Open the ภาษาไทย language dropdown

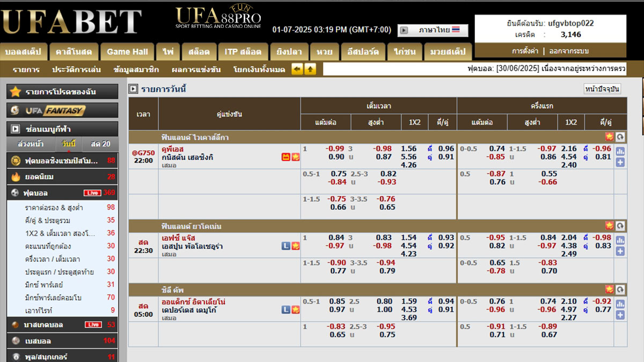pos(433,31)
